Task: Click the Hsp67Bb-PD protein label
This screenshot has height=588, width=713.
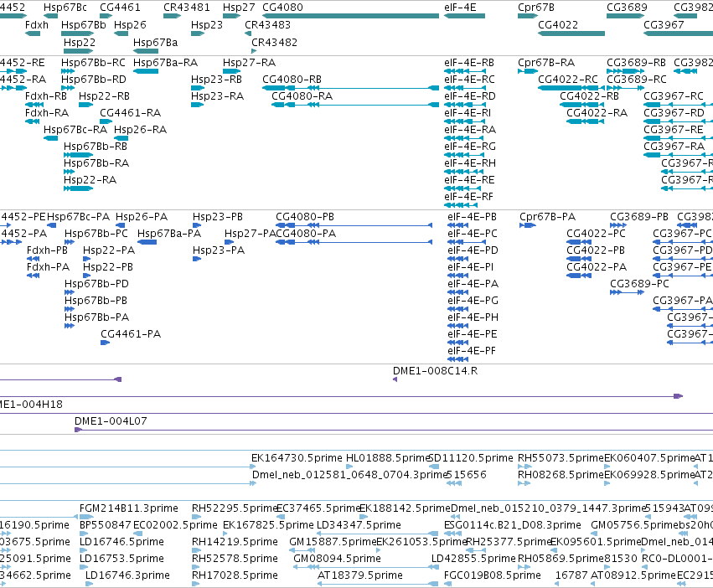Action: pos(96,283)
